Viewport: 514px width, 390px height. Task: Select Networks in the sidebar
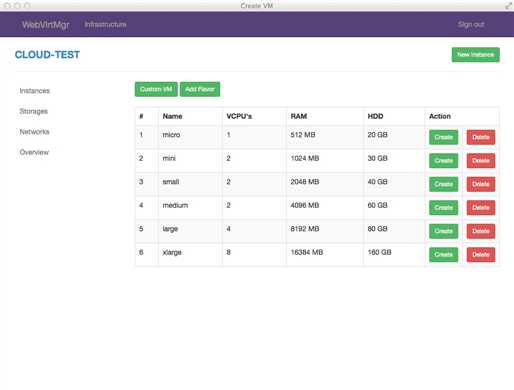pos(35,132)
